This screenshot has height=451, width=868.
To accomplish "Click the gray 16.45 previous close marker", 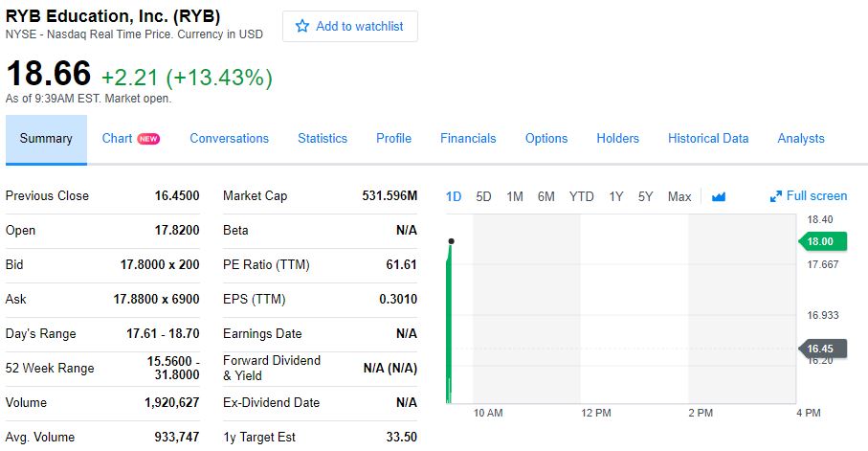I will (820, 349).
